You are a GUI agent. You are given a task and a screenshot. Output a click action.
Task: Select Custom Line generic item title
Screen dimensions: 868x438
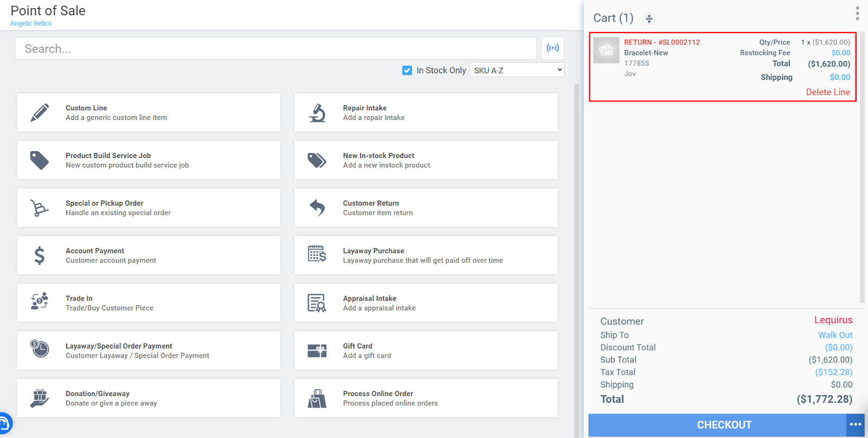coord(86,108)
